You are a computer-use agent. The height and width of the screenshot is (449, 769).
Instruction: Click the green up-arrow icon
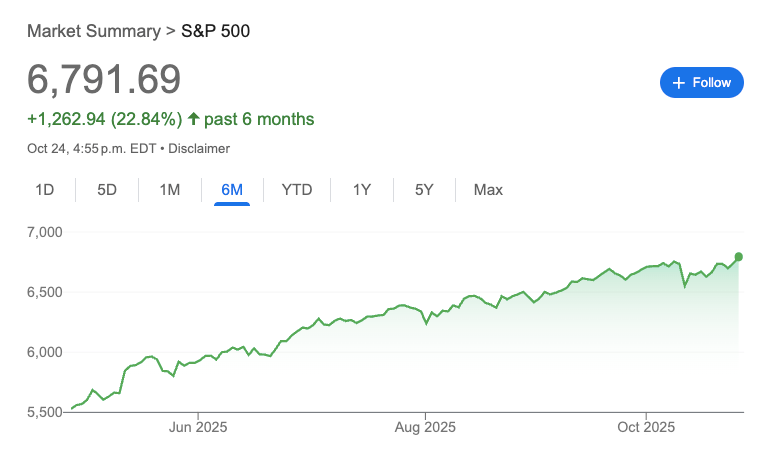coord(193,120)
